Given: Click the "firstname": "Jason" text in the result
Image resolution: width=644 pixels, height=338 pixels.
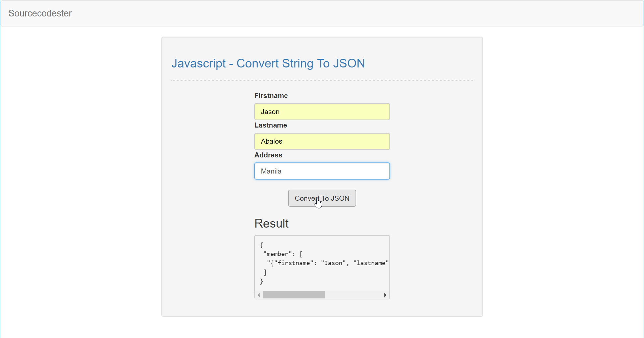Looking at the screenshot, I should click(304, 263).
